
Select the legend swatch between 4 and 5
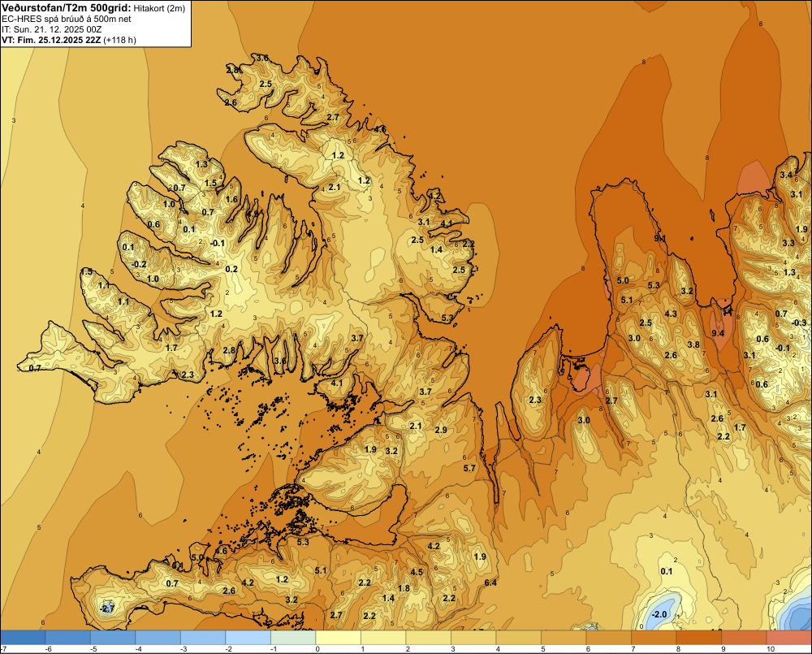coord(518,637)
